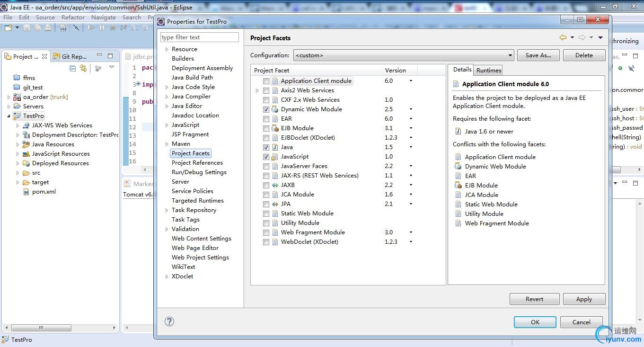
Task: Check the Utility Module facet
Action: (266, 223)
